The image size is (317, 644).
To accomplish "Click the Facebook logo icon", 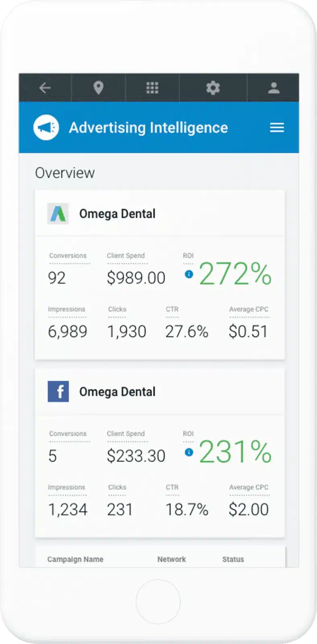I will [58, 392].
